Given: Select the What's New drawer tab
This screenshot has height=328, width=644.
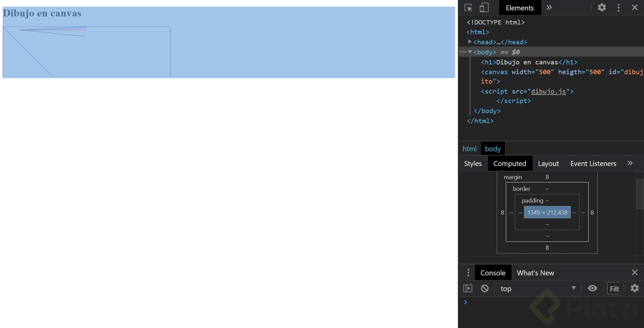Looking at the screenshot, I should pyautogui.click(x=535, y=273).
